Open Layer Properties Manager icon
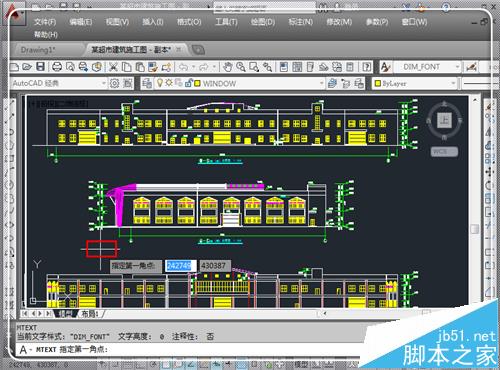The image size is (500, 370). click(x=147, y=83)
